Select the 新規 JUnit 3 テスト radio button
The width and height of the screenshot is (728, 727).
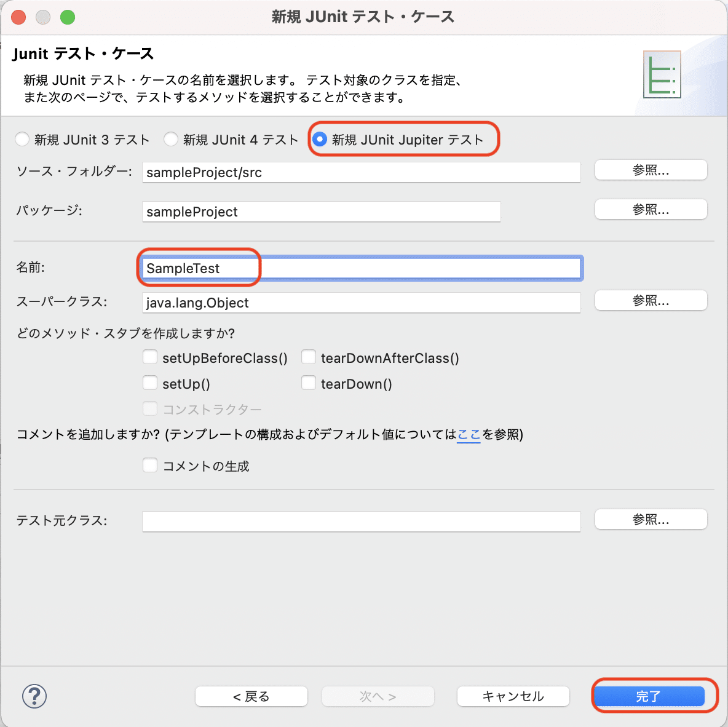[22, 139]
